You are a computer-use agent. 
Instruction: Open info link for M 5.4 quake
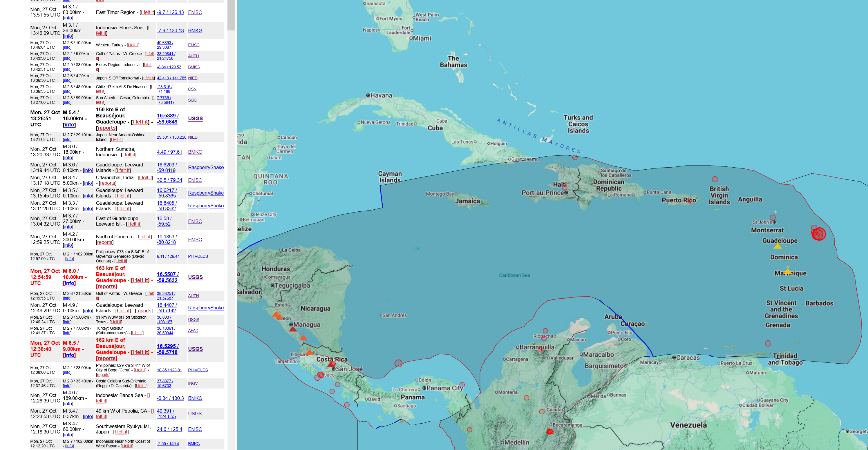pyautogui.click(x=69, y=125)
